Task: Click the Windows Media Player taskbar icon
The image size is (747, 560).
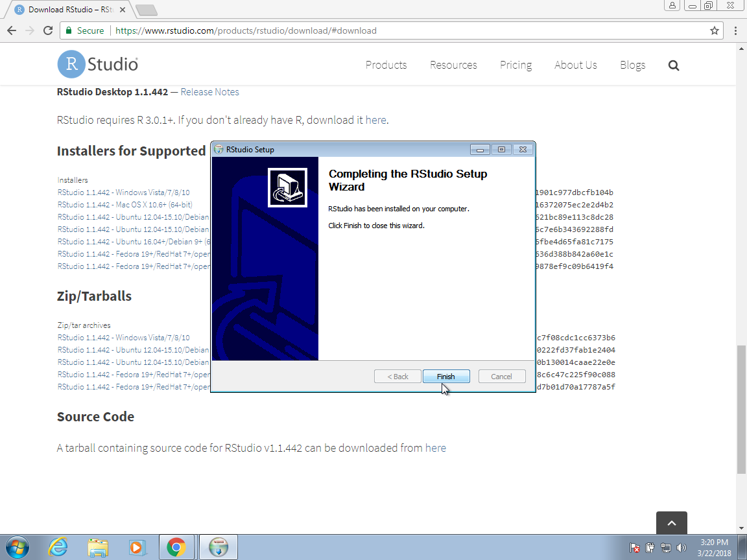Action: (x=137, y=547)
